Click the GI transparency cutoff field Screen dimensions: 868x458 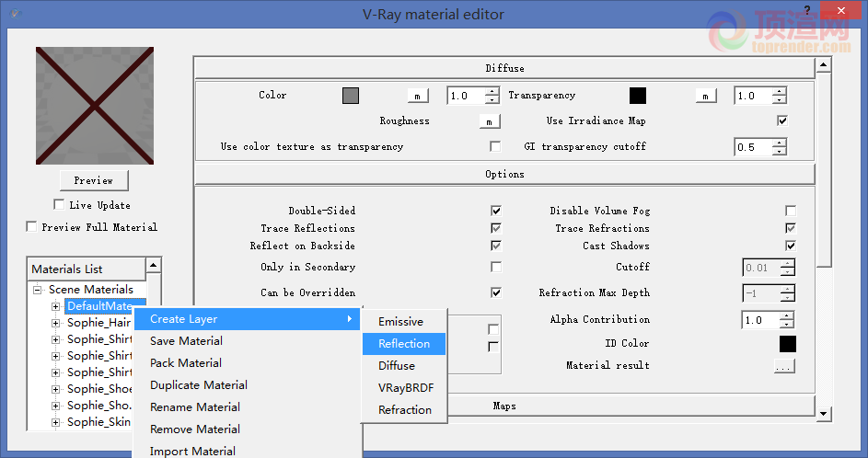(x=754, y=147)
